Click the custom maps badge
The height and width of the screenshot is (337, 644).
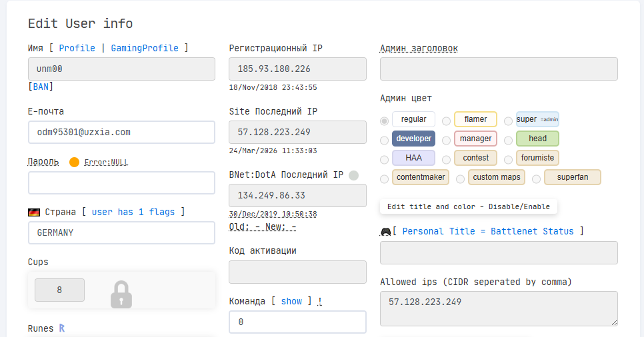click(x=497, y=177)
